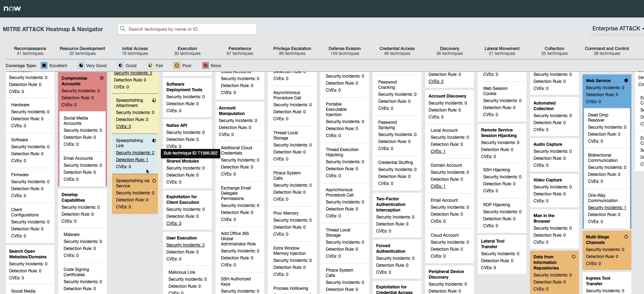
Task: Open the Develop Capabilities technique title
Action: (73, 198)
